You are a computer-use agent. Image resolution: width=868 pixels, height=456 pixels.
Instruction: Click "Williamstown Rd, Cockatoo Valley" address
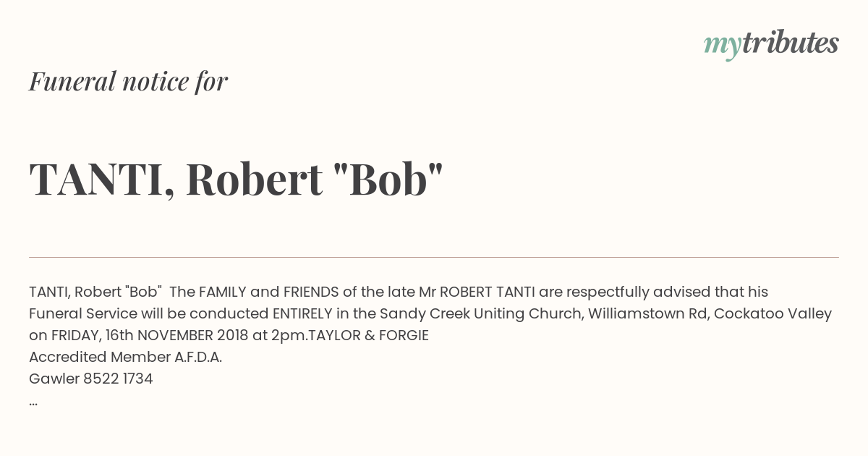[710, 313]
